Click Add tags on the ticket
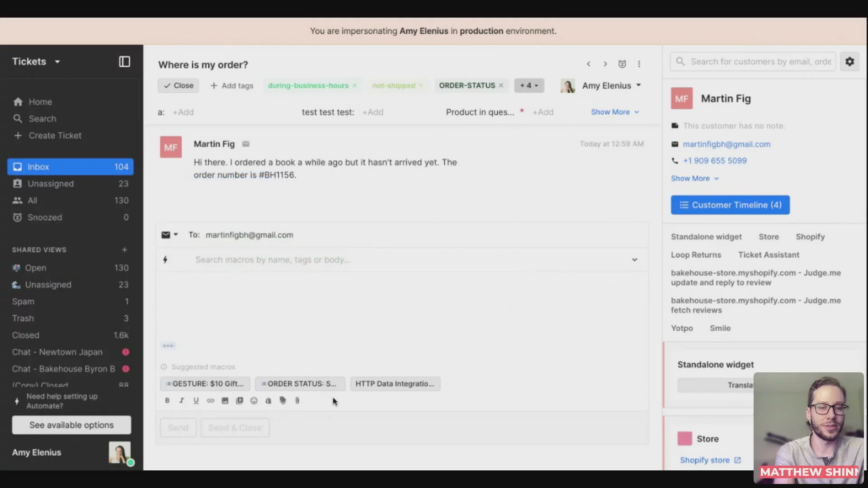 [x=232, y=85]
